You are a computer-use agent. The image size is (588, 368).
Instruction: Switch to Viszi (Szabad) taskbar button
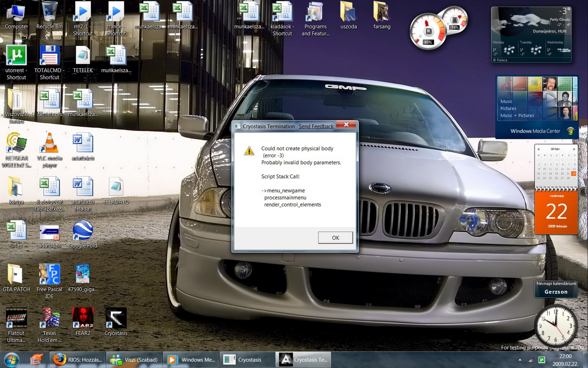click(133, 360)
